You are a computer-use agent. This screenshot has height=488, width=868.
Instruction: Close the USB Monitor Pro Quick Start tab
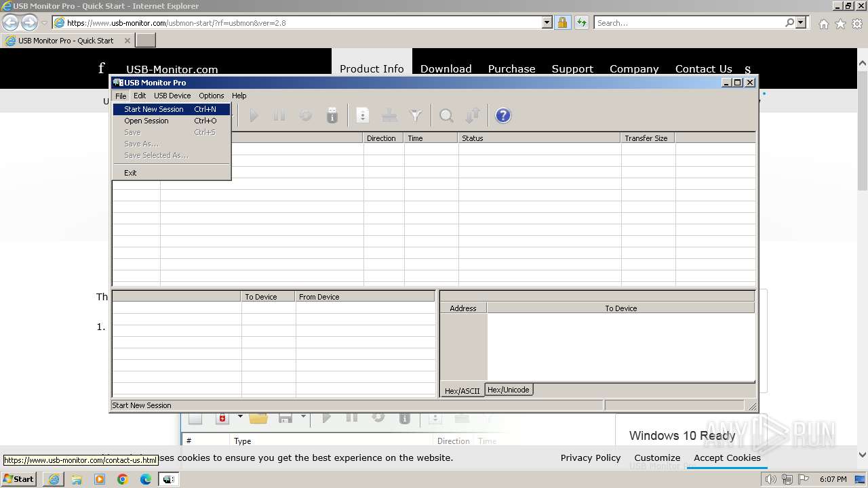pos(127,41)
